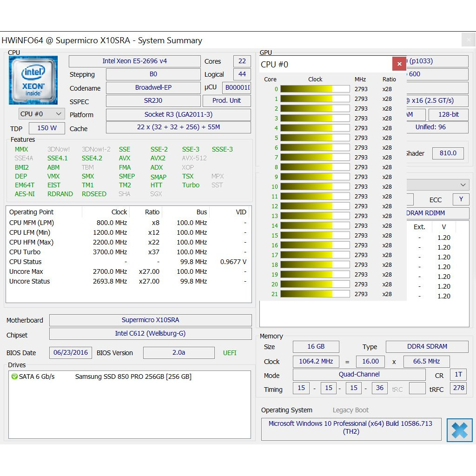Viewport: 476px width, 476px height.
Task: Select the Uncore Status row
Action: (128, 281)
